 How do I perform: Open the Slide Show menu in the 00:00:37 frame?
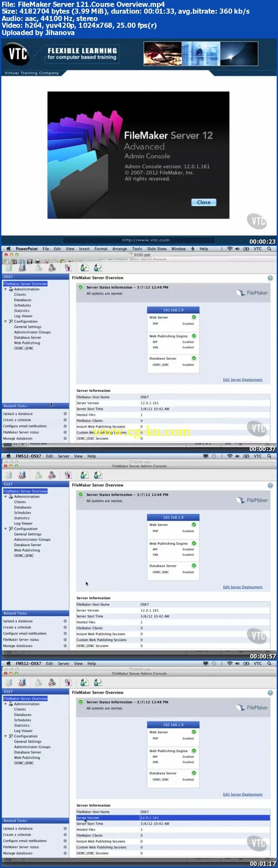(157, 249)
